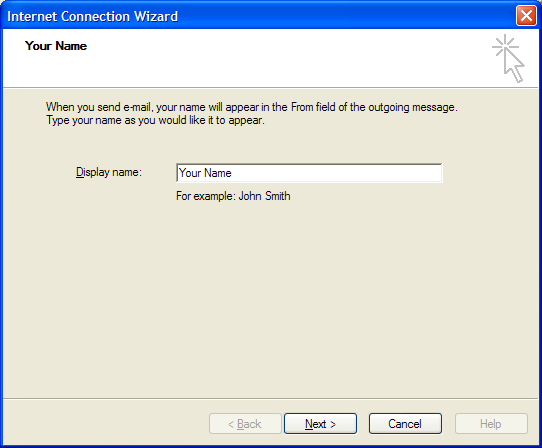Click the "When you send e-mail" instruction line

(252, 107)
